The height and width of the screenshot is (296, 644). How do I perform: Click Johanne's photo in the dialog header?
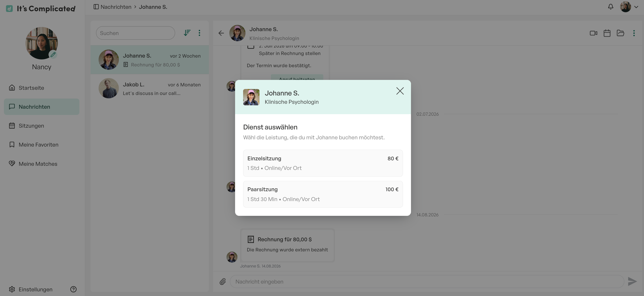[x=251, y=97]
